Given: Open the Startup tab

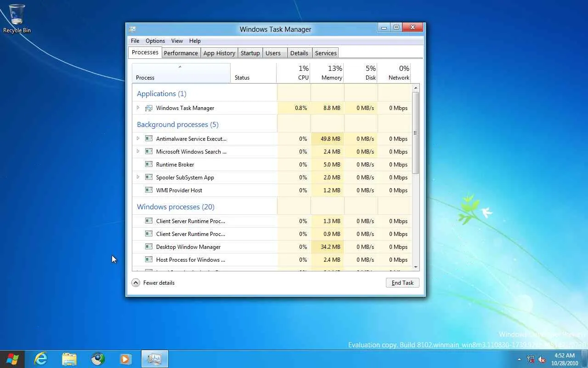Looking at the screenshot, I should [x=250, y=53].
